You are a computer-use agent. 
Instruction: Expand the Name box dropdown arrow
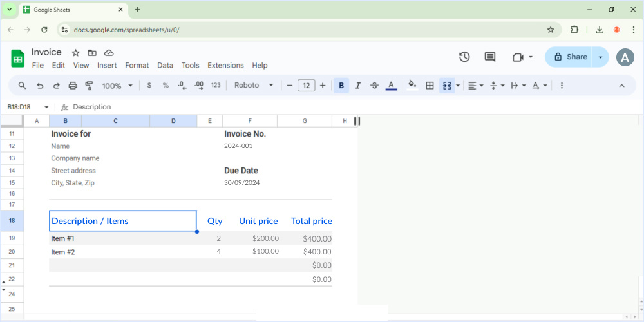(46, 107)
